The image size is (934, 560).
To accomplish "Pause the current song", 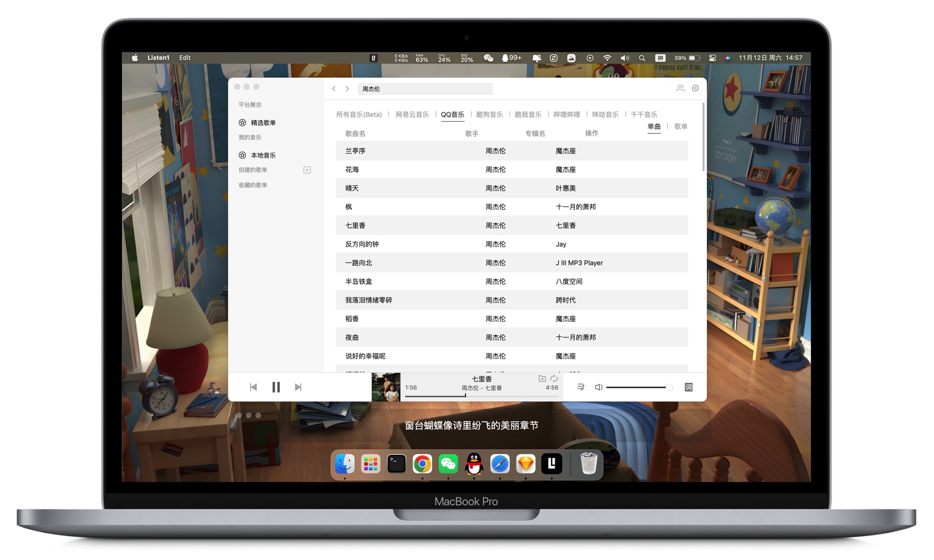I will [x=276, y=387].
